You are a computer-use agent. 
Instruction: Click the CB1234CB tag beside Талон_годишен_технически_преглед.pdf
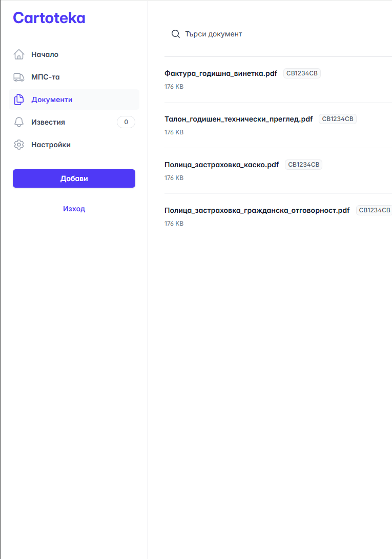point(337,119)
